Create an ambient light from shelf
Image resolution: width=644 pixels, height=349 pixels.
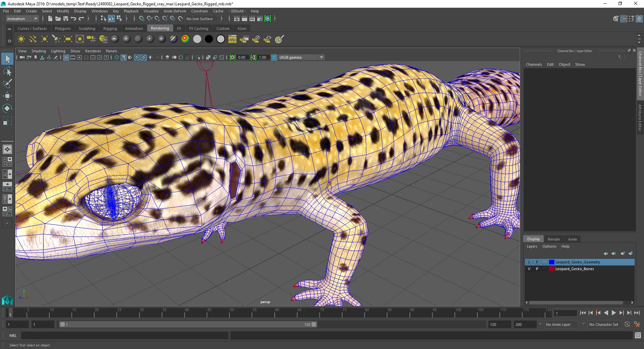(21, 39)
